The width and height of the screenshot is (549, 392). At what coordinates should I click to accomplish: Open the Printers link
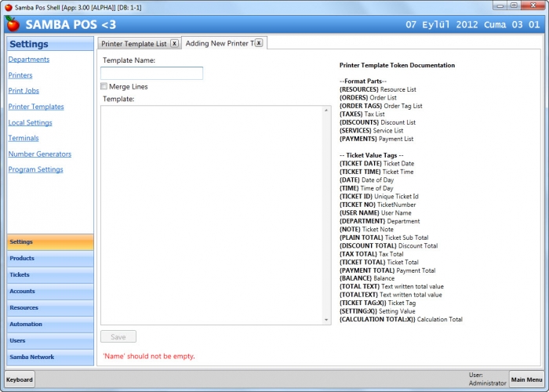tap(20, 75)
